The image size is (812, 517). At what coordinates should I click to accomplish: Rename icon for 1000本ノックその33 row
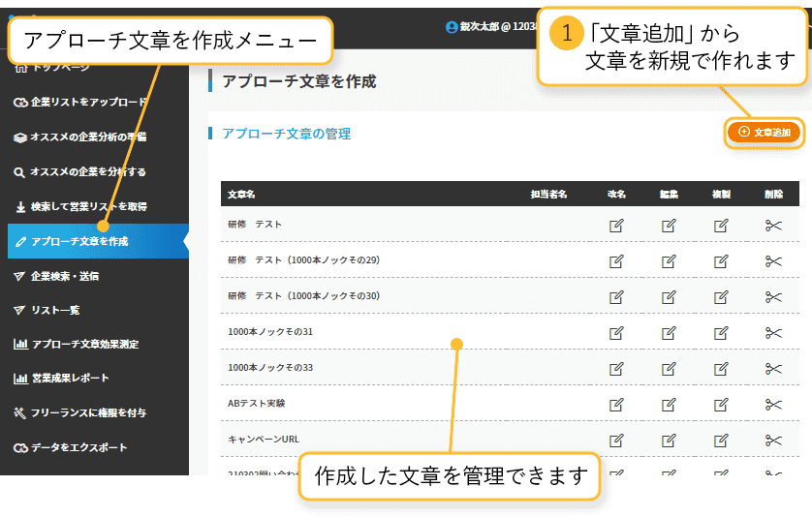616,369
